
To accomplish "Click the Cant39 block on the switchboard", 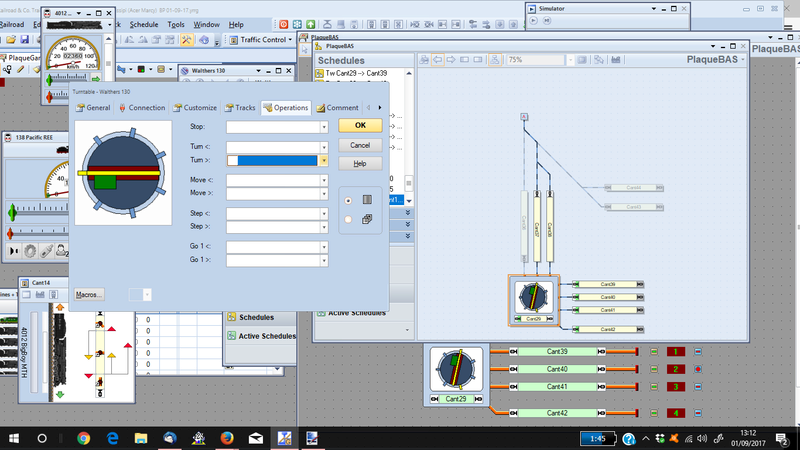I will click(557, 352).
